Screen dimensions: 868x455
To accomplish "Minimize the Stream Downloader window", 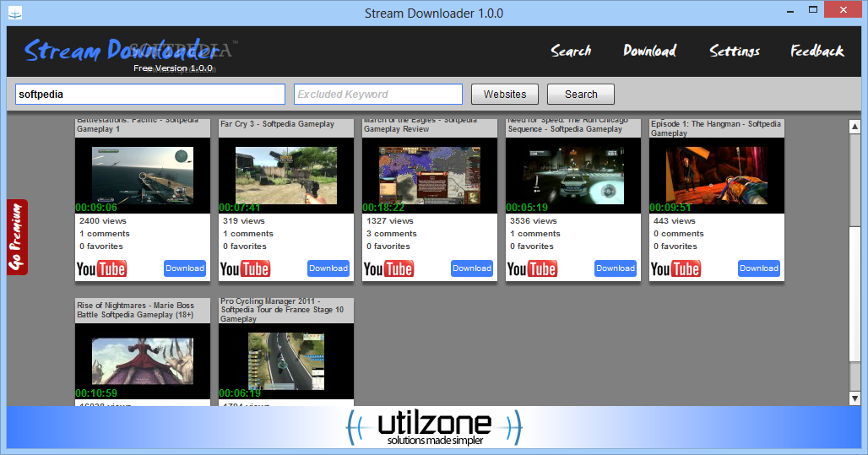I will (790, 10).
